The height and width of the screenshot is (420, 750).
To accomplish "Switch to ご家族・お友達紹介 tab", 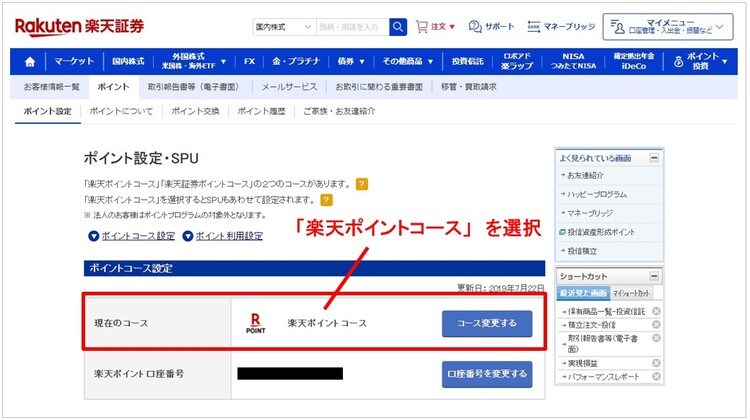I will coord(339,111).
